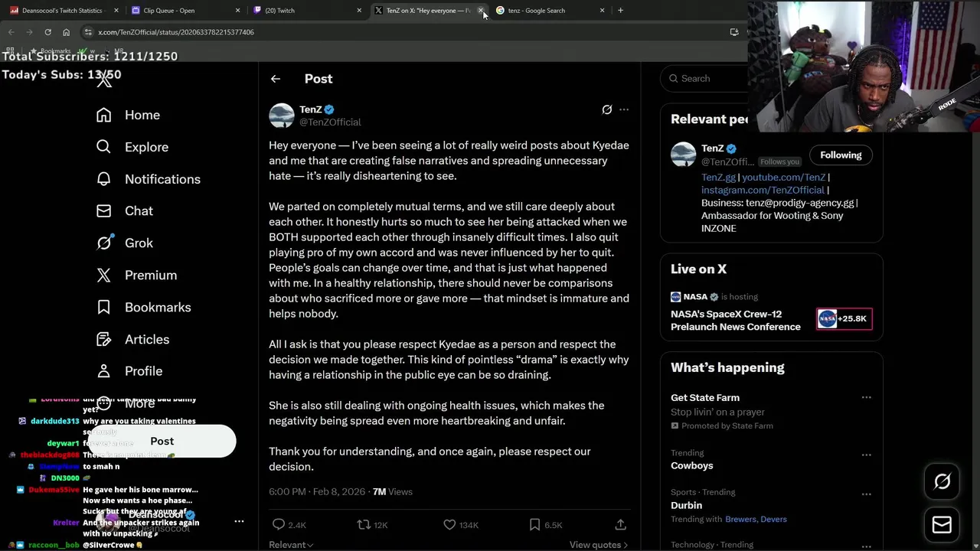Open the instagram.com/TenZOfficial link
The image size is (980, 551).
(763, 190)
